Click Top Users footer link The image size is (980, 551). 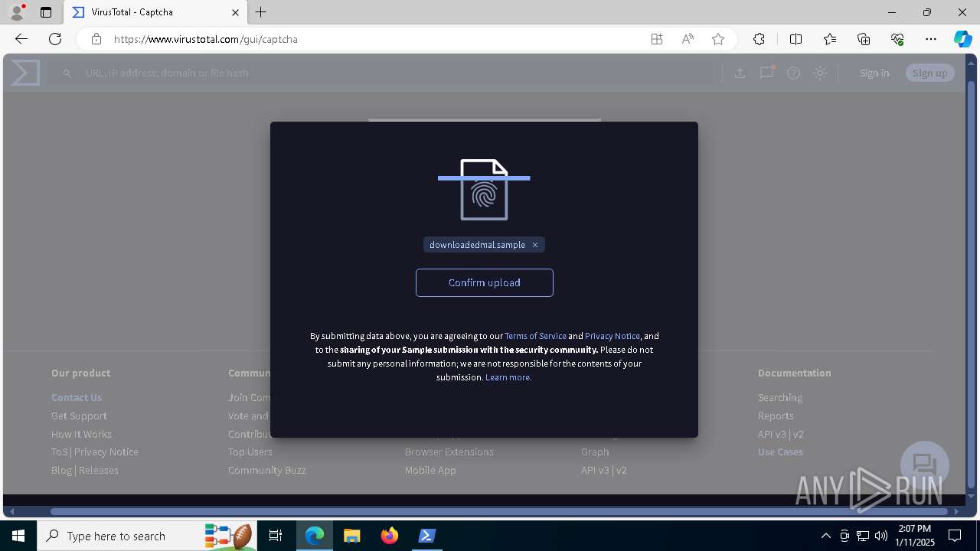tap(250, 452)
